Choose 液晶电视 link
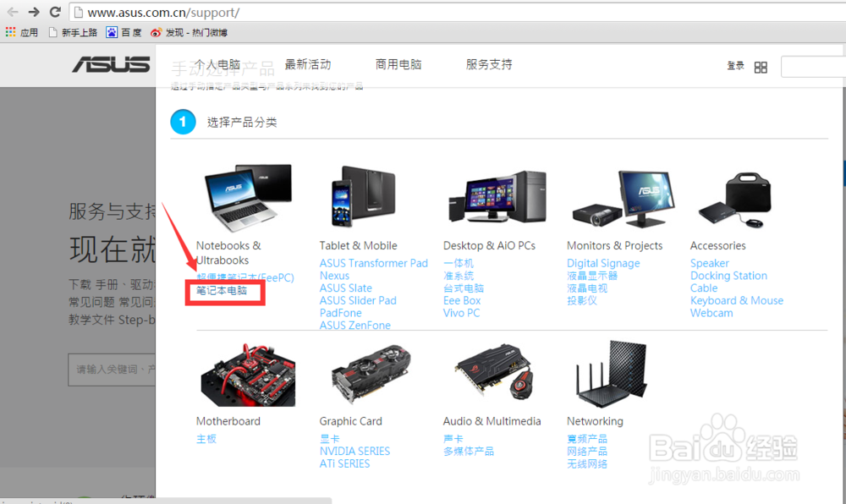846x504 pixels. (587, 288)
